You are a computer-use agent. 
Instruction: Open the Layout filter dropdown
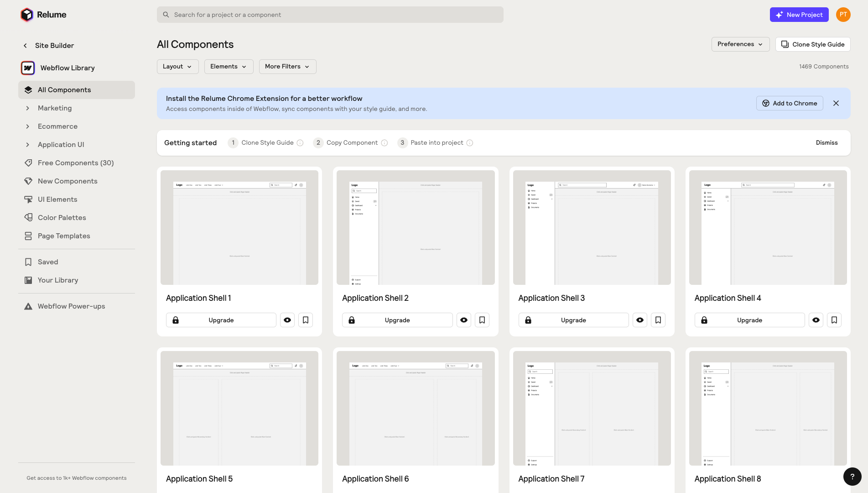[x=177, y=67]
